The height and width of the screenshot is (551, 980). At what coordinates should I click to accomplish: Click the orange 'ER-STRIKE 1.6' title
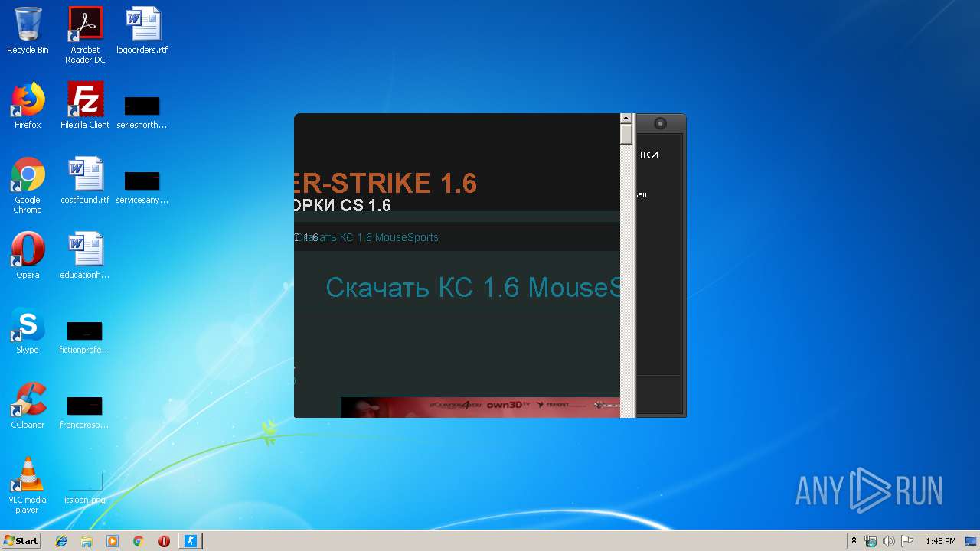tap(385, 184)
